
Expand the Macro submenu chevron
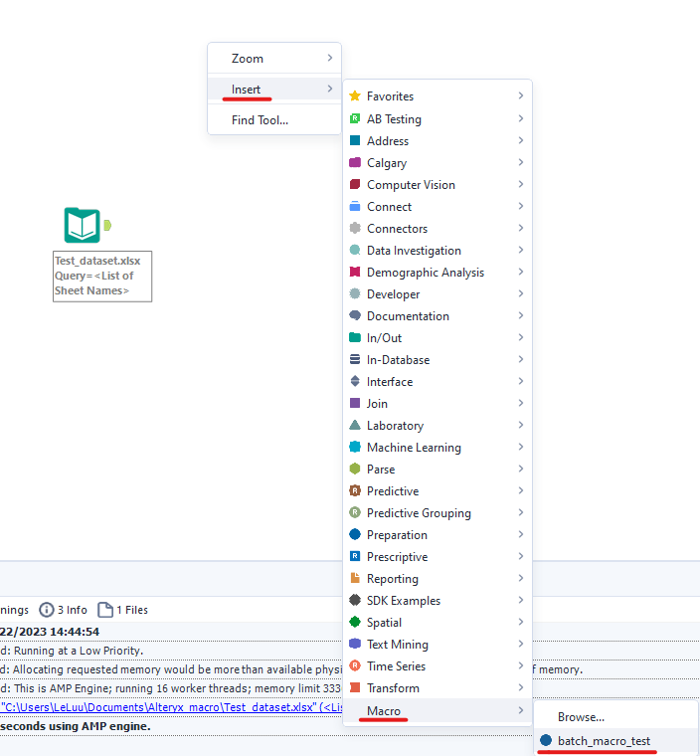click(x=521, y=710)
